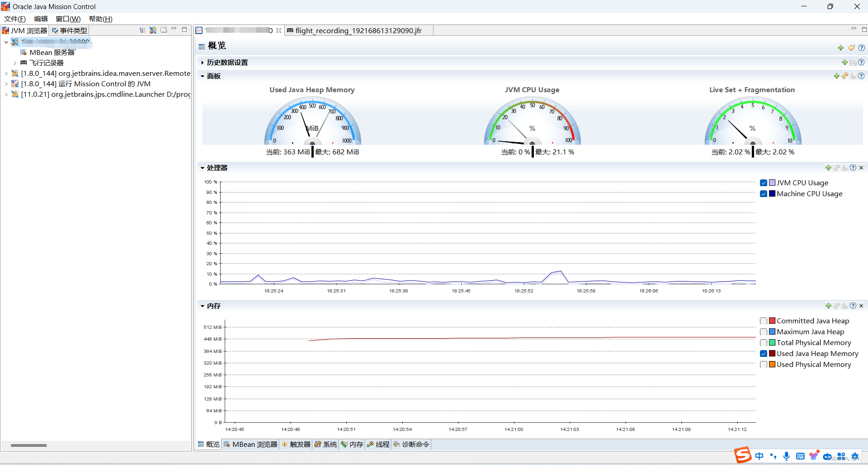Enable Used Physical Memory series

764,364
